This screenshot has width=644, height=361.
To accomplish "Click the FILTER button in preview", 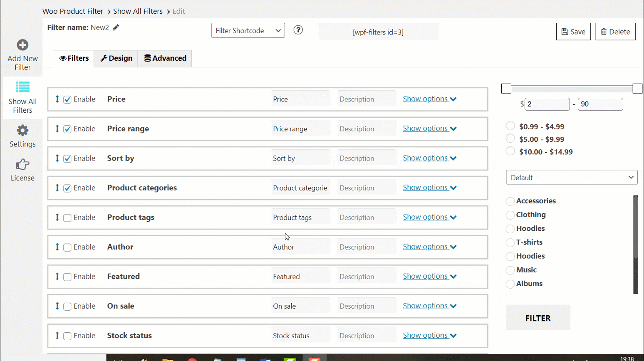I will [538, 318].
